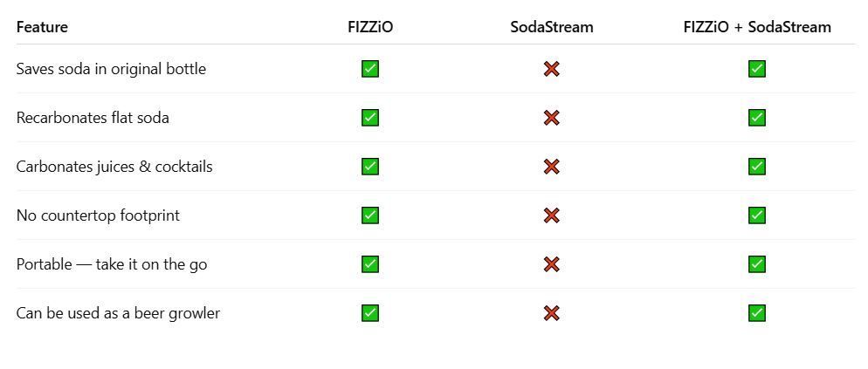The width and height of the screenshot is (868, 369).
Task: Select the Feature column header
Action: pos(42,26)
